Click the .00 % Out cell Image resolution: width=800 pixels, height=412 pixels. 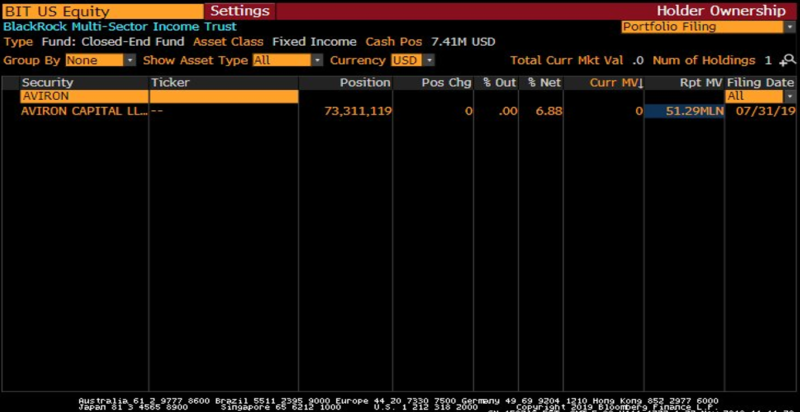508,111
